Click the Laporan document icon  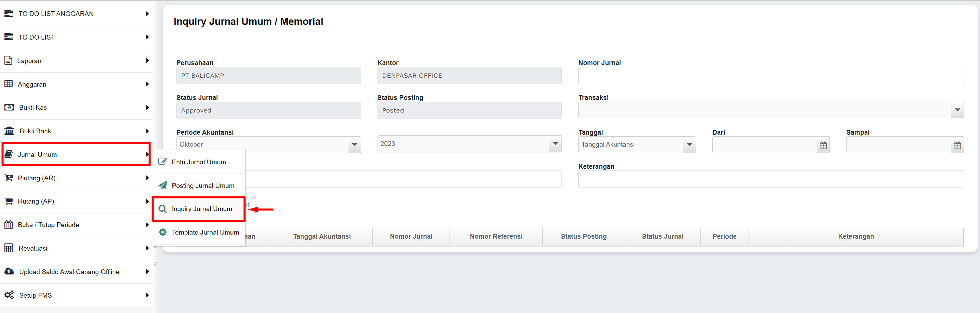pos(9,60)
